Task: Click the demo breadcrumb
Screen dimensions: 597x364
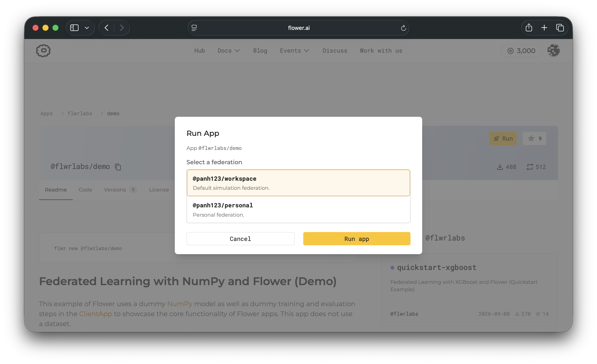Action: point(113,113)
